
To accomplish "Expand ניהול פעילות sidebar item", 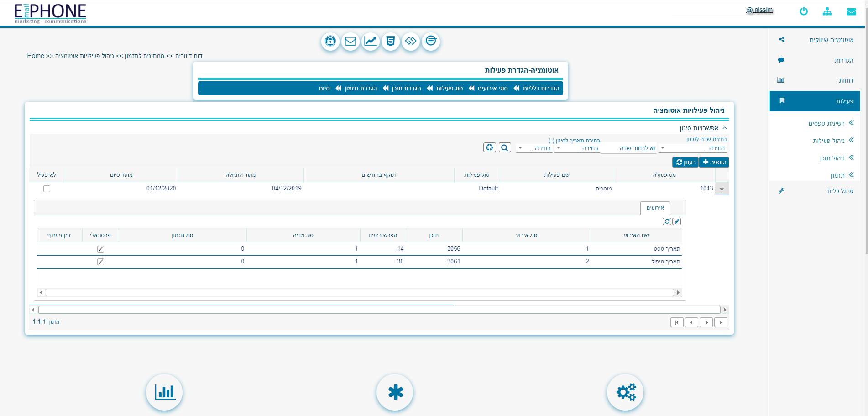I will click(x=833, y=141).
